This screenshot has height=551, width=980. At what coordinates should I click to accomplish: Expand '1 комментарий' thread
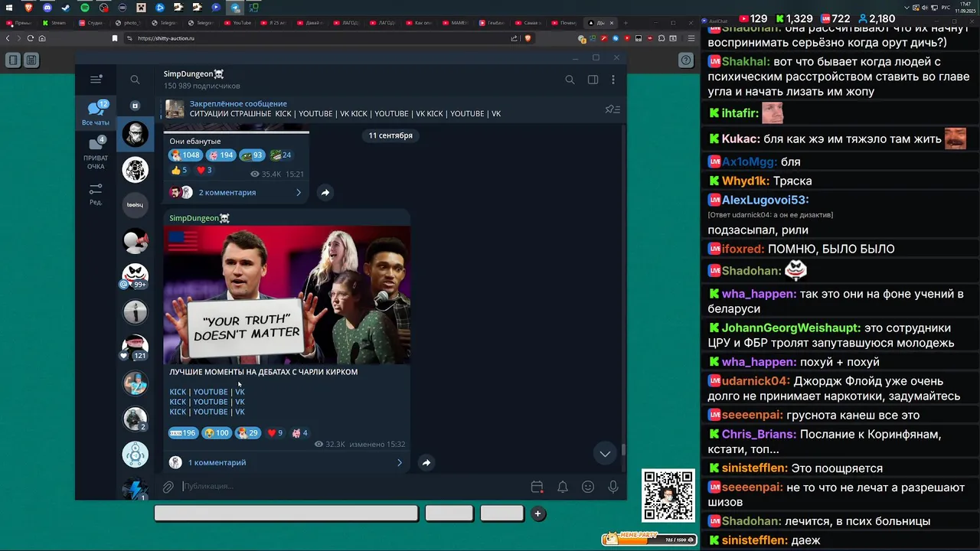point(286,462)
